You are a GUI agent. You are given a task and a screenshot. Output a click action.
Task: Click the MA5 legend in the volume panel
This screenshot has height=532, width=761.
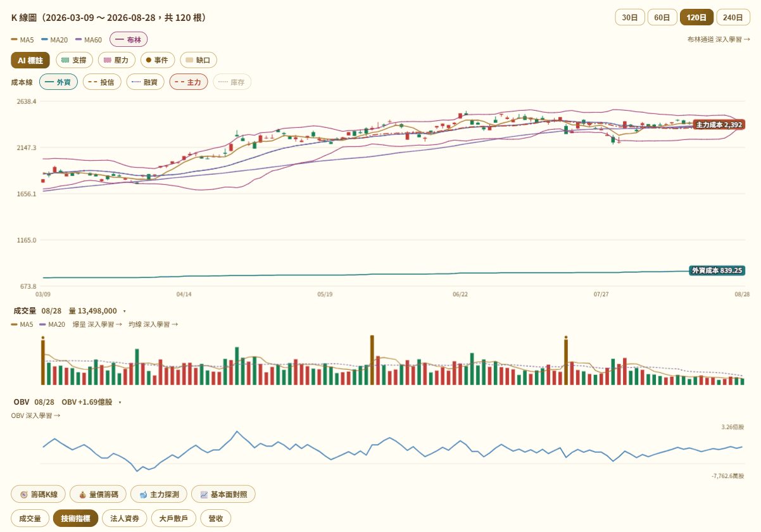point(22,324)
